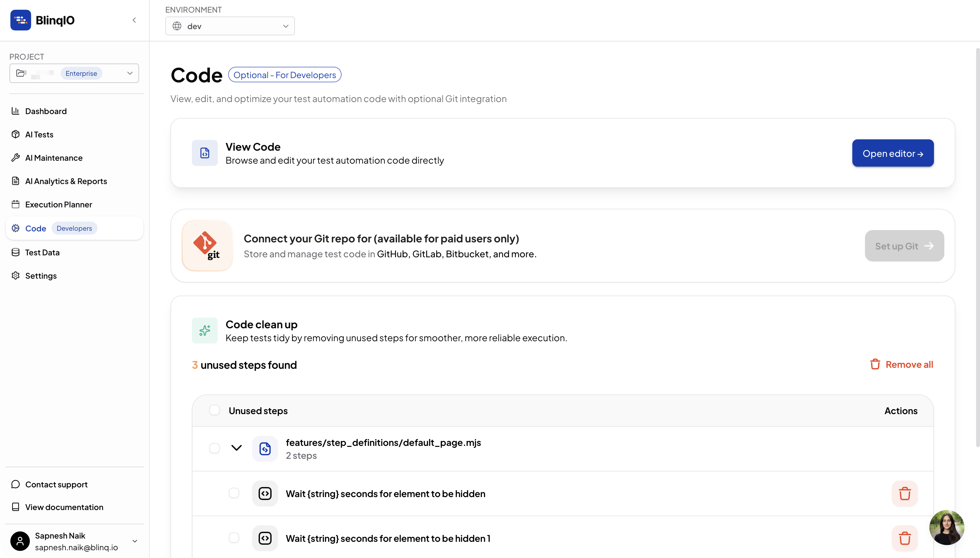Collapse the sidebar with the chevron arrow

coord(134,20)
